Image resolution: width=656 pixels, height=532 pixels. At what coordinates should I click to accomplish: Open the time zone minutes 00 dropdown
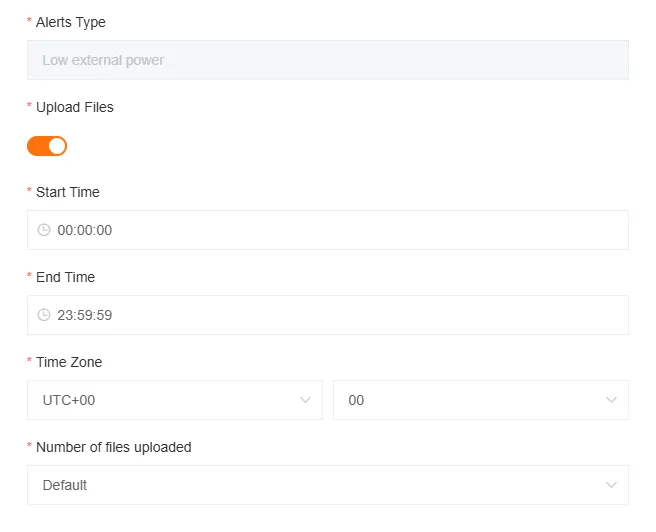coord(480,400)
